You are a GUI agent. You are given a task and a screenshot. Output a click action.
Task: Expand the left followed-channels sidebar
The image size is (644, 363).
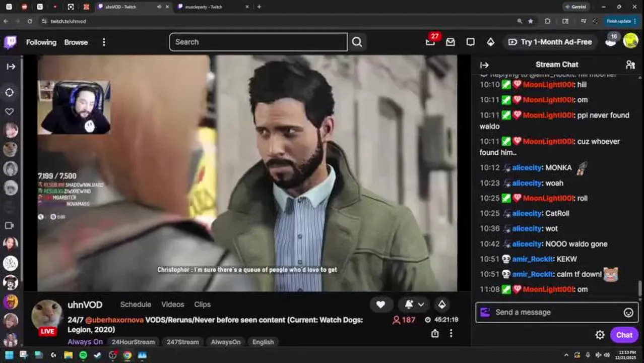[11, 67]
